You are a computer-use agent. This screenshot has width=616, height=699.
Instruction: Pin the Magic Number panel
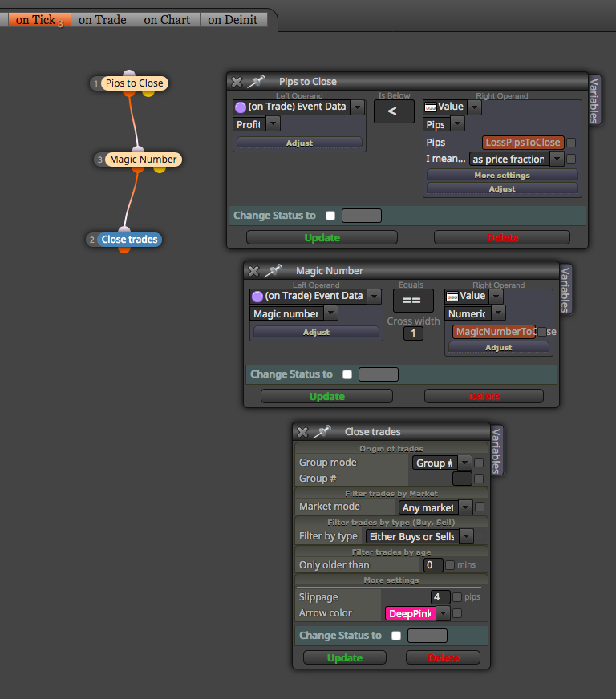[273, 271]
